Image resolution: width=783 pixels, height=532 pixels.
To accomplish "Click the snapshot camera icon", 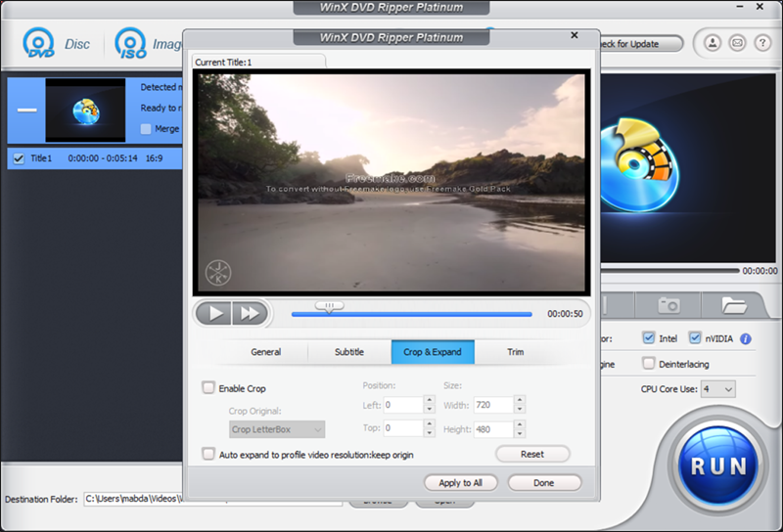I will pos(668,304).
